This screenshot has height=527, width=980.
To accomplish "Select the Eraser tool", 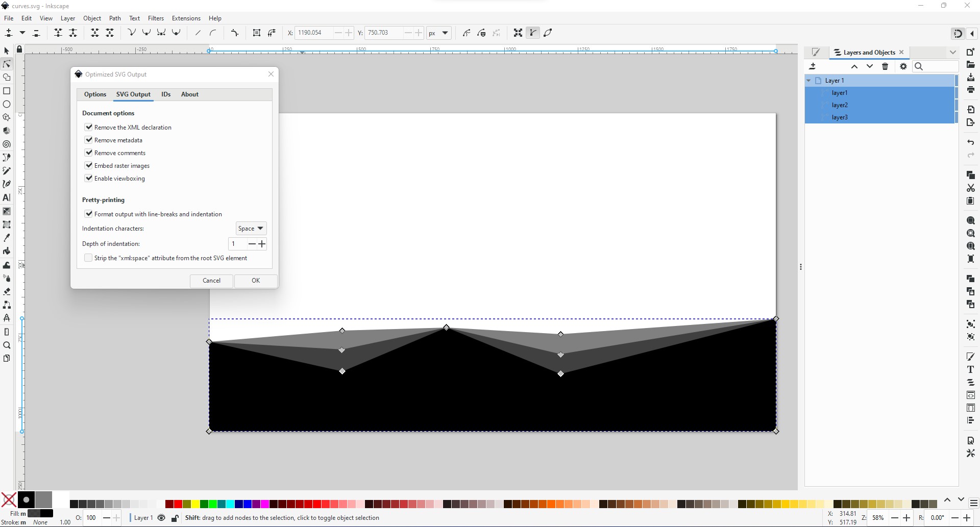I will pyautogui.click(x=7, y=291).
